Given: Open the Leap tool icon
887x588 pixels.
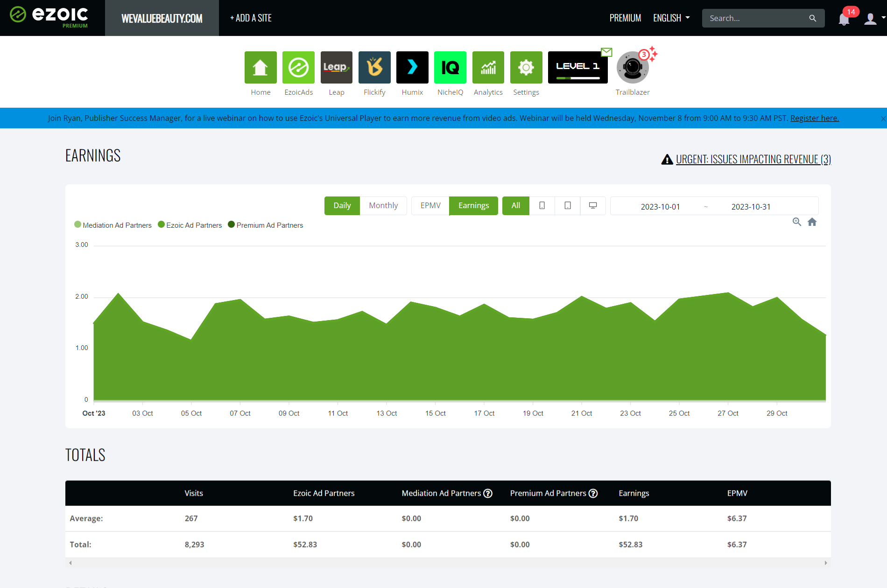Looking at the screenshot, I should (x=337, y=68).
